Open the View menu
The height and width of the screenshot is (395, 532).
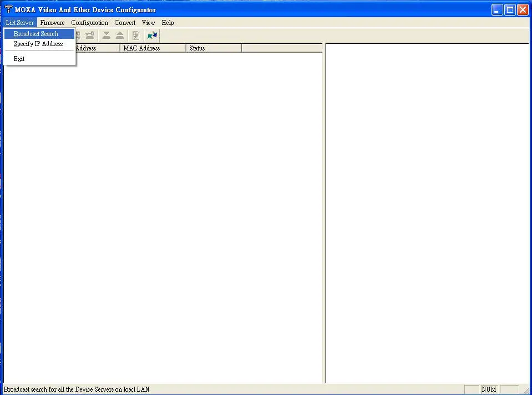tap(148, 23)
